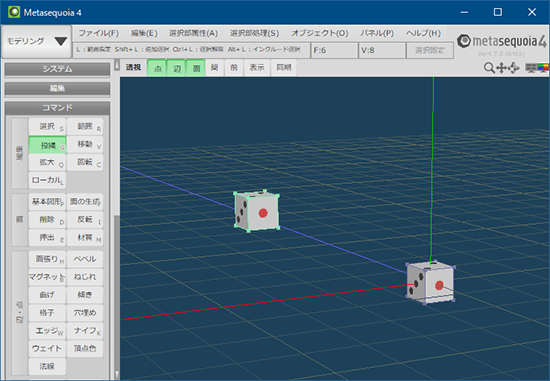Collapse the 頂・辺 vertical group strip

click(20, 313)
